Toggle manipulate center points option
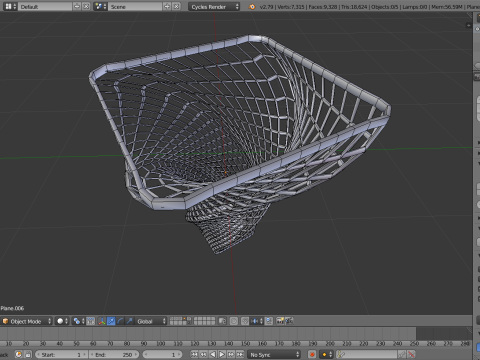The image size is (480, 360). click(91, 321)
